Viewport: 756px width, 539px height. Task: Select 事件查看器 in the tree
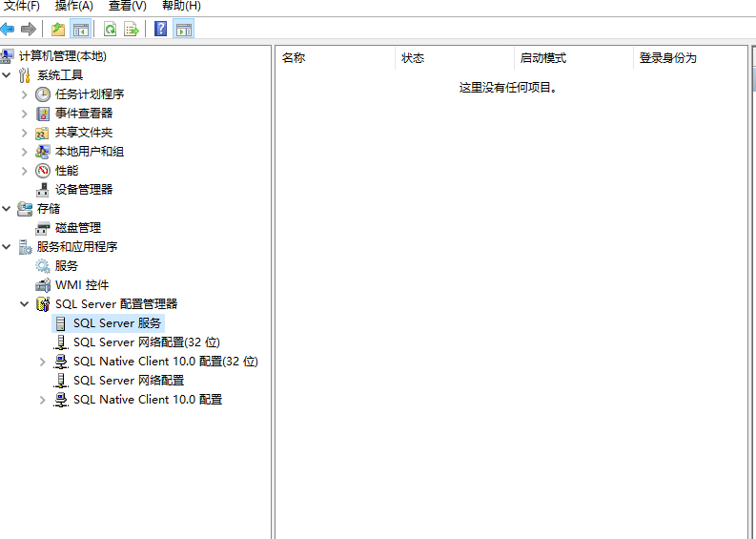click(x=84, y=114)
